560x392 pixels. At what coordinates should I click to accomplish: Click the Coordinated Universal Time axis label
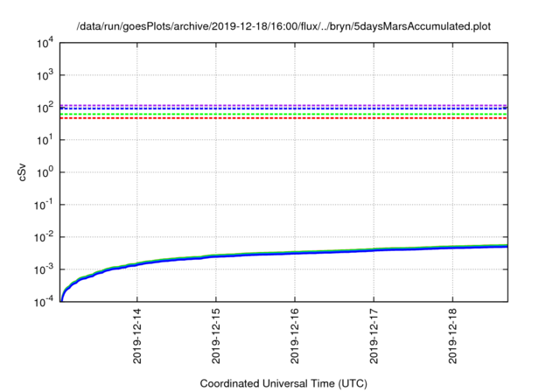tap(283, 383)
